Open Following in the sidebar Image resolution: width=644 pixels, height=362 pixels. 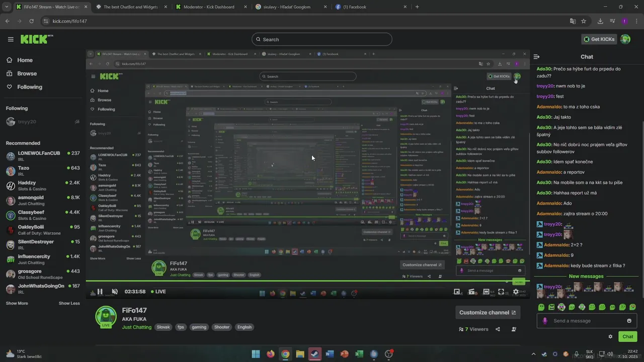pyautogui.click(x=24, y=87)
